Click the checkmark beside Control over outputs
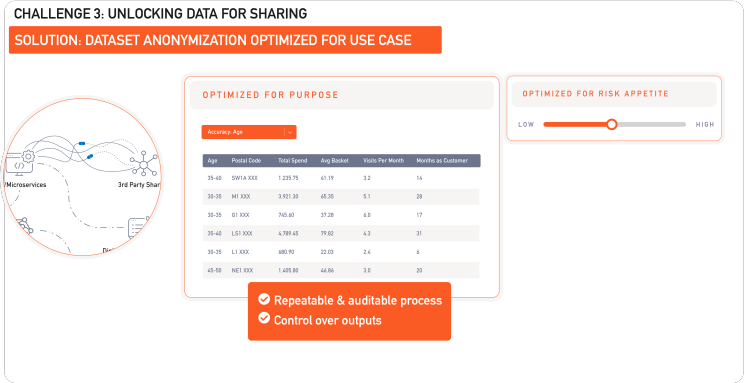Screen dimensions: 744x383 tap(264, 318)
